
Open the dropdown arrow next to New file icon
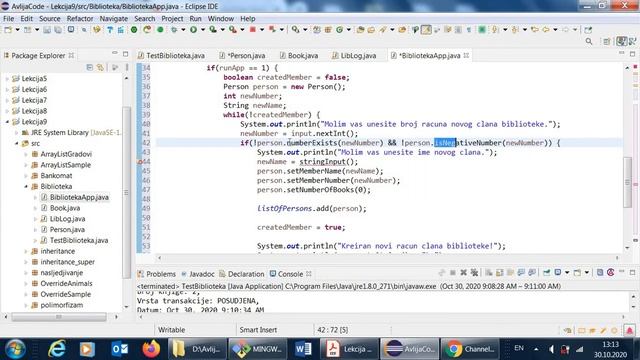pyautogui.click(x=17, y=30)
